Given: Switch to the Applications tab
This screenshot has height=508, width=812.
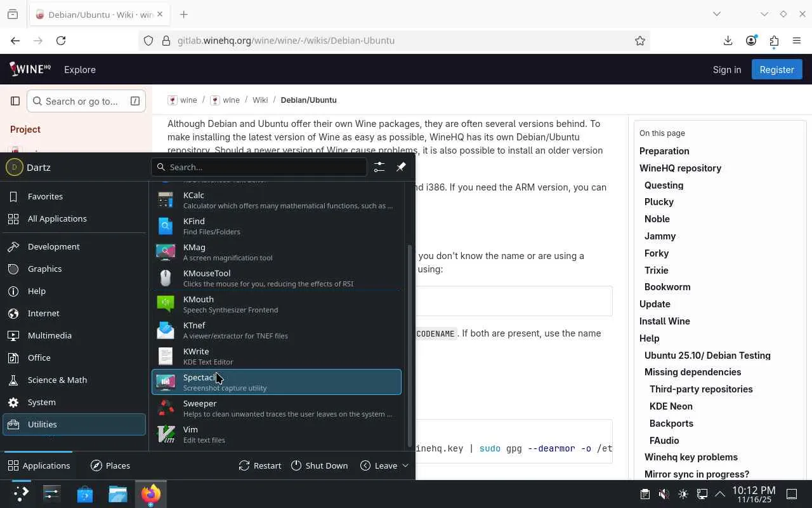Looking at the screenshot, I should click(39, 465).
